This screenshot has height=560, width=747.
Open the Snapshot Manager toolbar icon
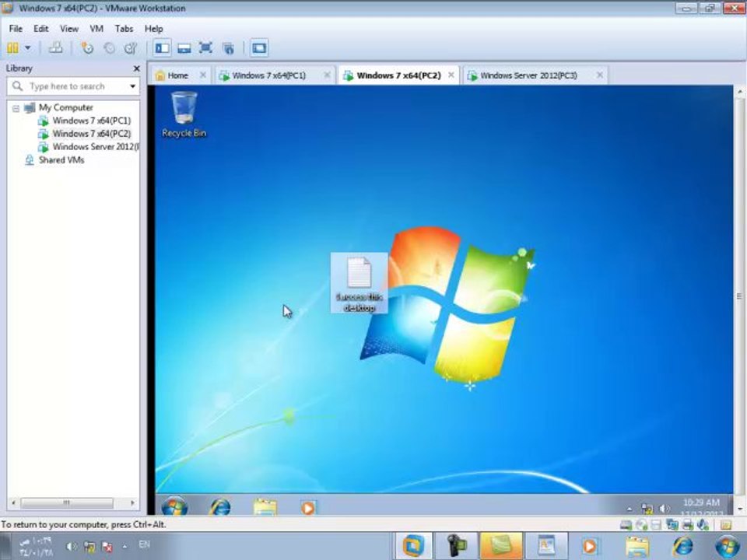[131, 47]
